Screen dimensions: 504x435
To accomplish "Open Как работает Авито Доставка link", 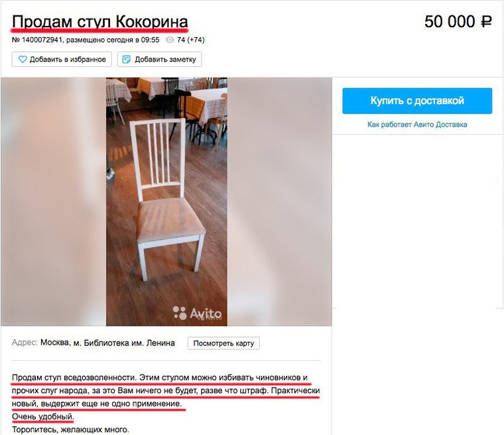I will 417,125.
